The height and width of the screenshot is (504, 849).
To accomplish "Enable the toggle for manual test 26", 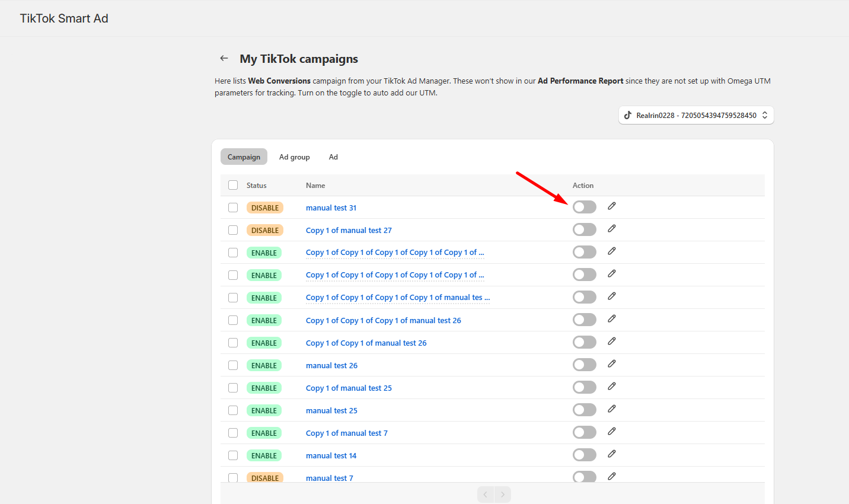I will pyautogui.click(x=584, y=365).
